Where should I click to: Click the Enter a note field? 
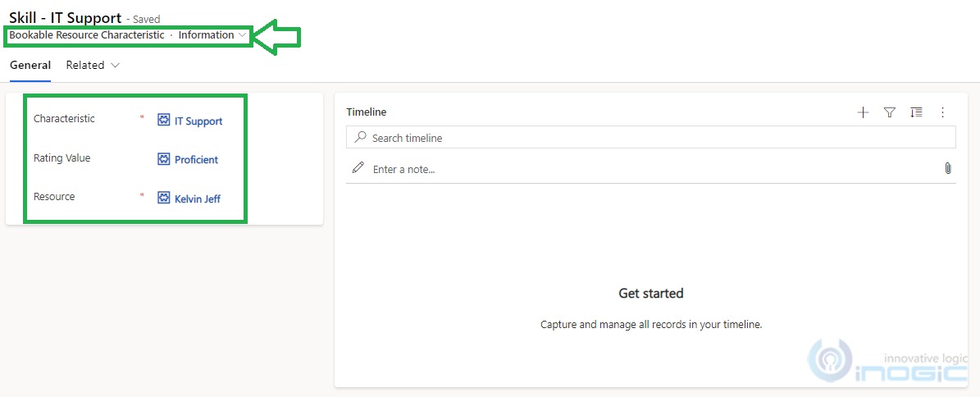click(x=650, y=169)
